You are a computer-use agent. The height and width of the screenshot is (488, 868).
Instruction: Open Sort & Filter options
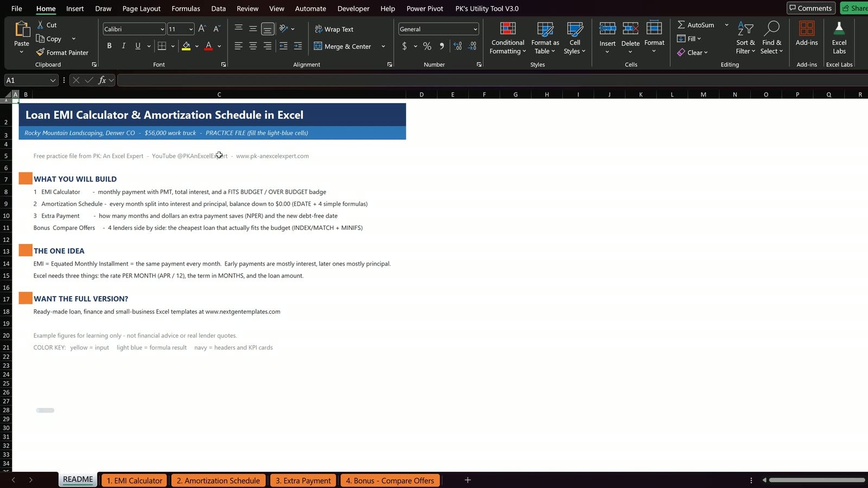745,38
